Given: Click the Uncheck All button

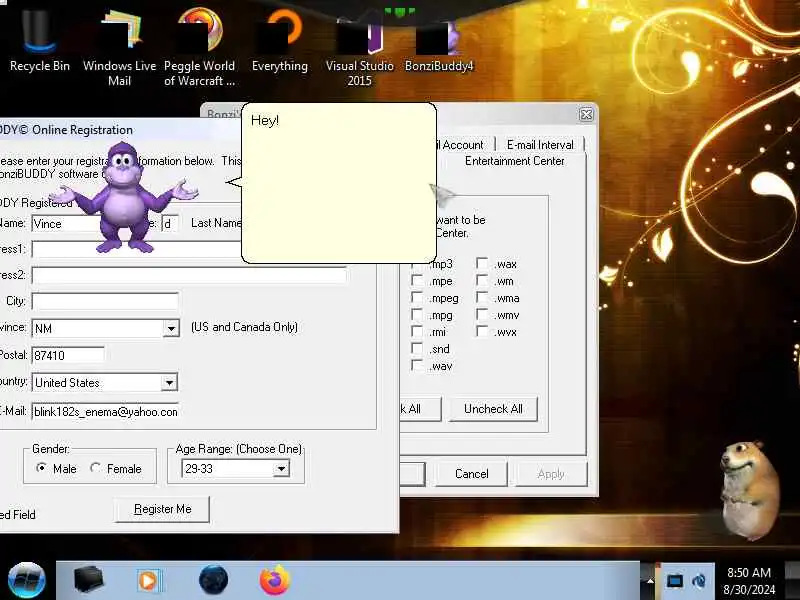Looking at the screenshot, I should coord(493,409).
